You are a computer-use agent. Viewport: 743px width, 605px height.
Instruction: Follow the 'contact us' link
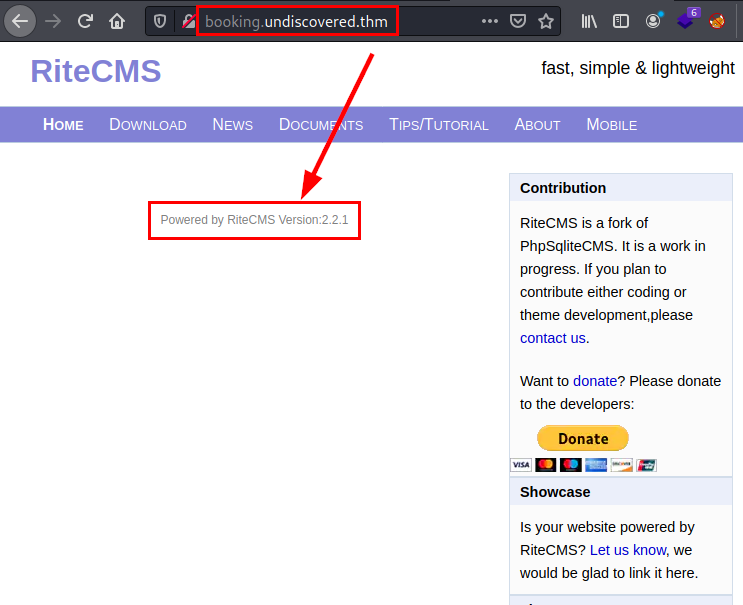(x=553, y=338)
